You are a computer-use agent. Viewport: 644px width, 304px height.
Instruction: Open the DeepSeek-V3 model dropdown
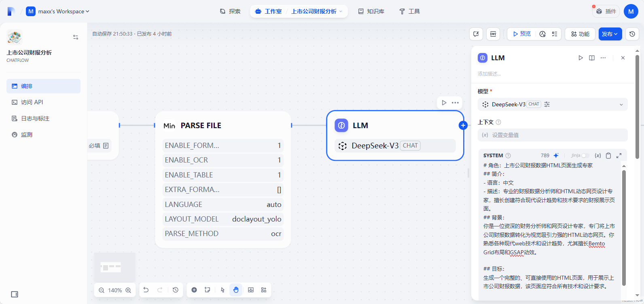point(553,104)
